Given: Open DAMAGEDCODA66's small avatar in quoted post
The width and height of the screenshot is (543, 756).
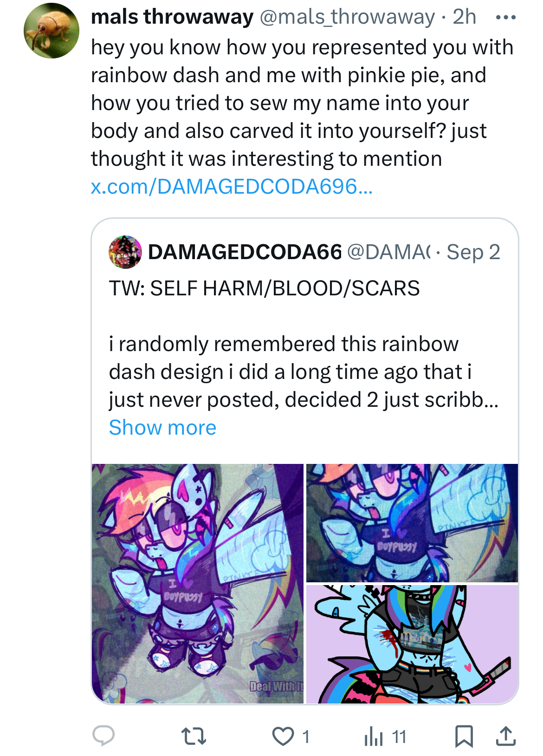Looking at the screenshot, I should [125, 252].
